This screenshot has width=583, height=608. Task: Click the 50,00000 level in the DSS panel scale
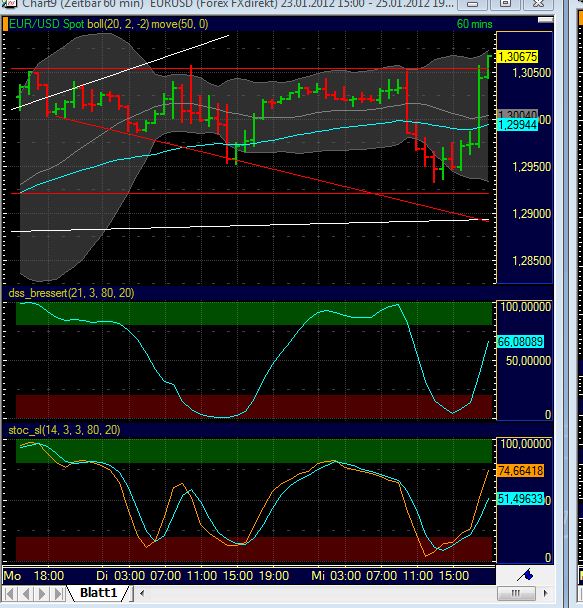click(x=528, y=361)
